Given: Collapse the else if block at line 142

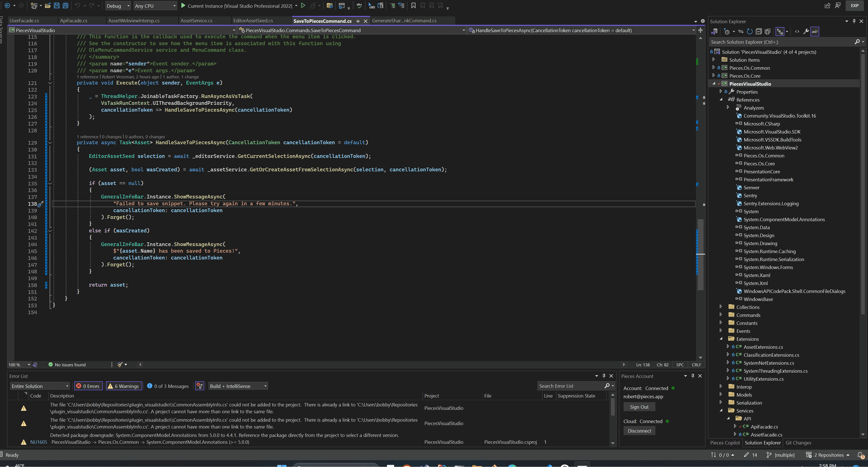Looking at the screenshot, I should coord(50,231).
